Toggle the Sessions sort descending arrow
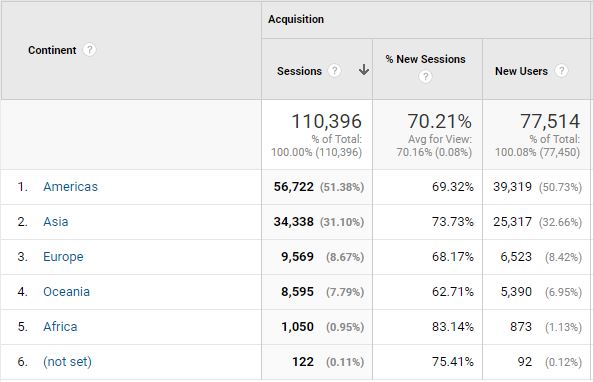The image size is (593, 382). pyautogui.click(x=364, y=70)
